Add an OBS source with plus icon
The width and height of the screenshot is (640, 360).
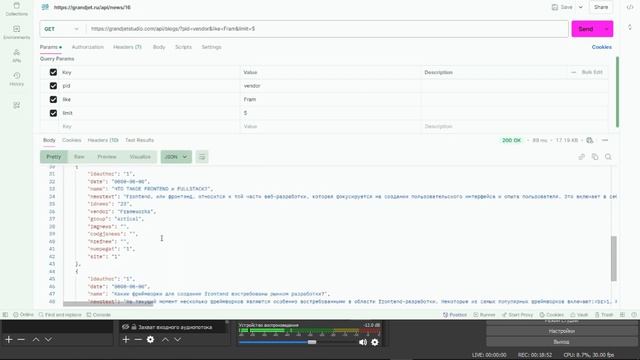(x=126, y=340)
